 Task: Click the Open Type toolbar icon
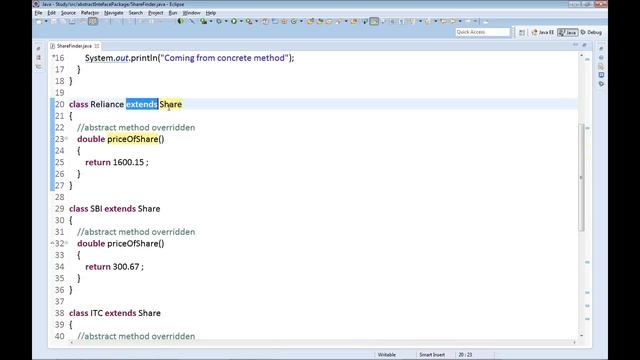(311, 21)
